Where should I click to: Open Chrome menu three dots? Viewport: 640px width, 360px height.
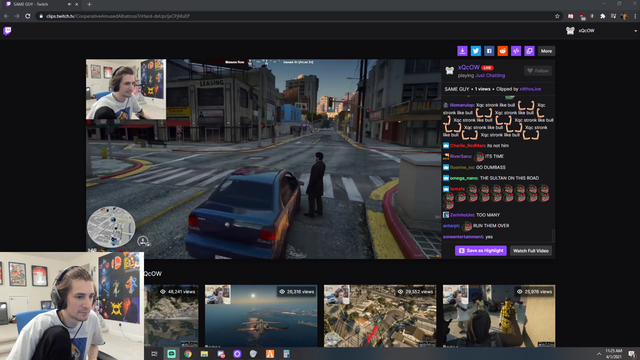pyautogui.click(x=635, y=16)
